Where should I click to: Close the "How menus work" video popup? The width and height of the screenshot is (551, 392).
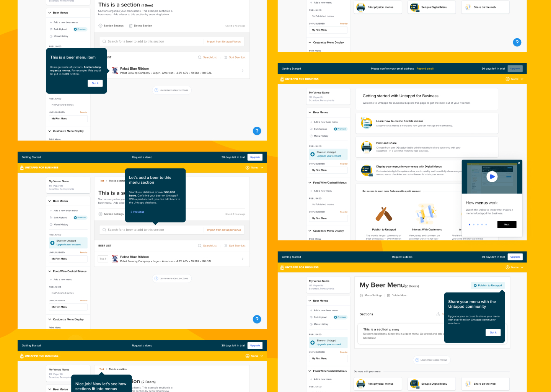click(x=519, y=163)
